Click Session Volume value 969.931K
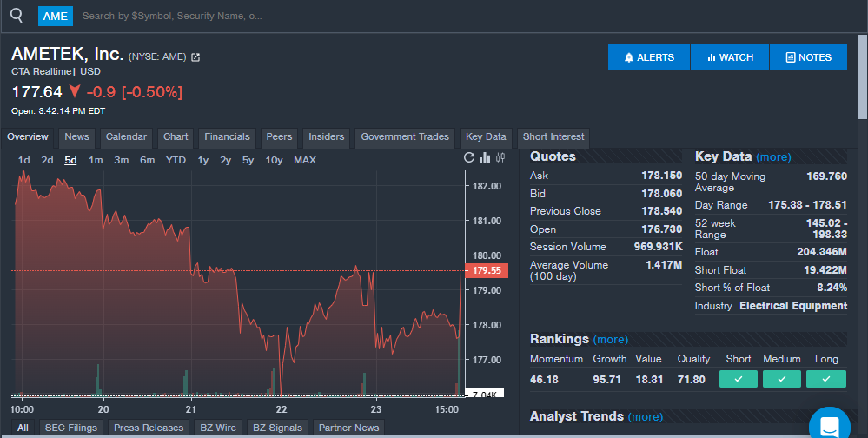Image resolution: width=868 pixels, height=438 pixels. tap(658, 247)
